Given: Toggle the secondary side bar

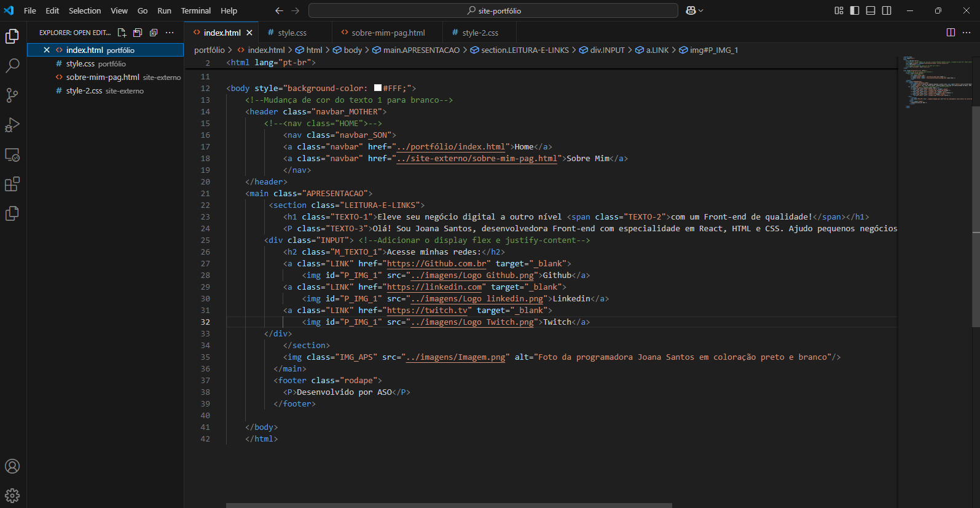Looking at the screenshot, I should 887,10.
